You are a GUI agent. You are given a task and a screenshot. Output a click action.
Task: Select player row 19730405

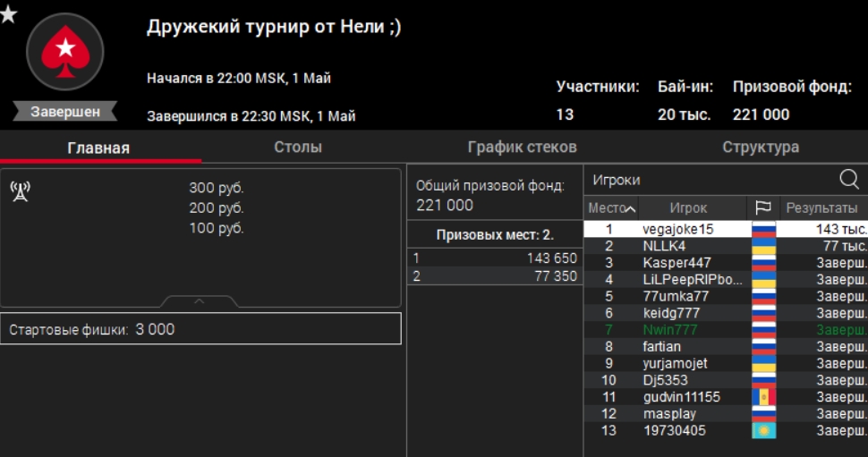(x=726, y=430)
